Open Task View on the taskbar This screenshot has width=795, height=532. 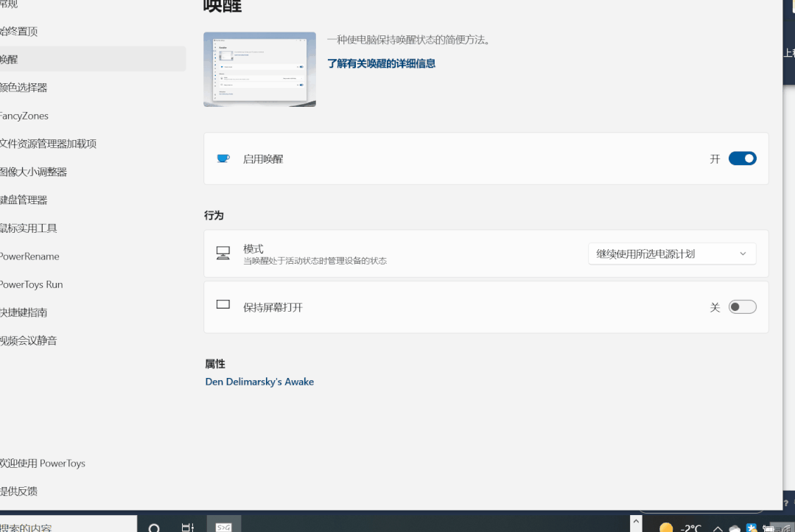[x=188, y=528]
